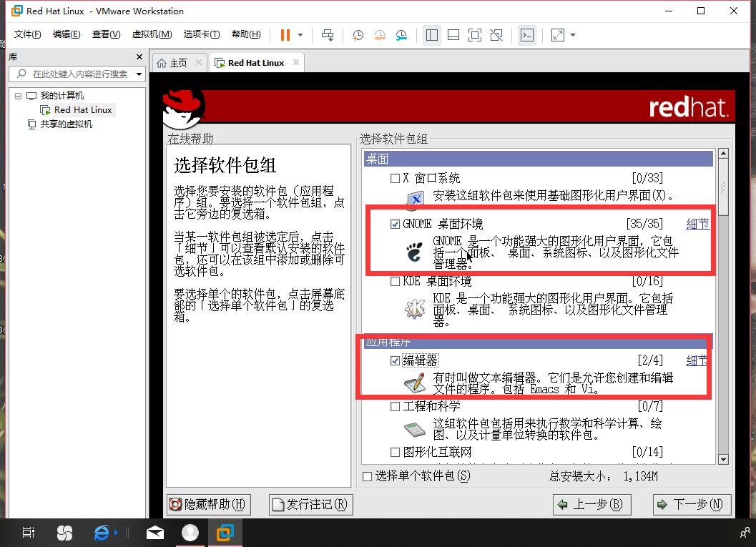Go back with 上一步(B) button
756x547 pixels.
(x=591, y=505)
